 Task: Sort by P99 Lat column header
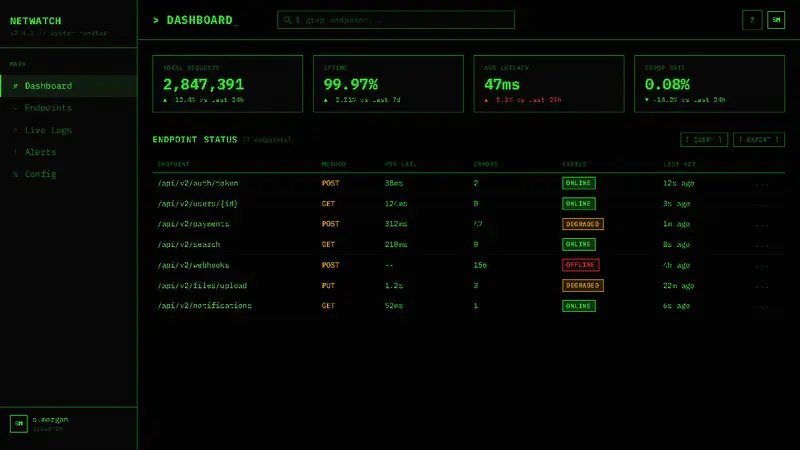(x=401, y=164)
